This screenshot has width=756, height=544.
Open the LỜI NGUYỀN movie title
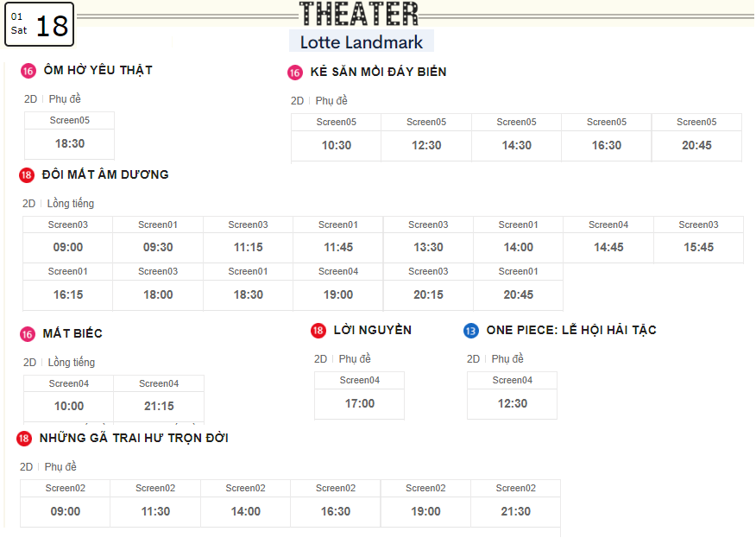(373, 330)
